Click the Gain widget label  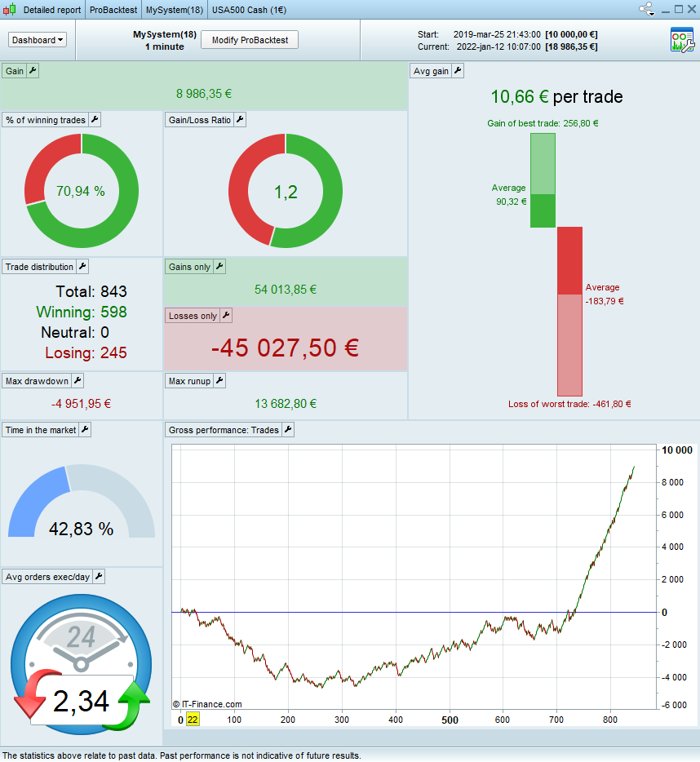click(x=15, y=71)
